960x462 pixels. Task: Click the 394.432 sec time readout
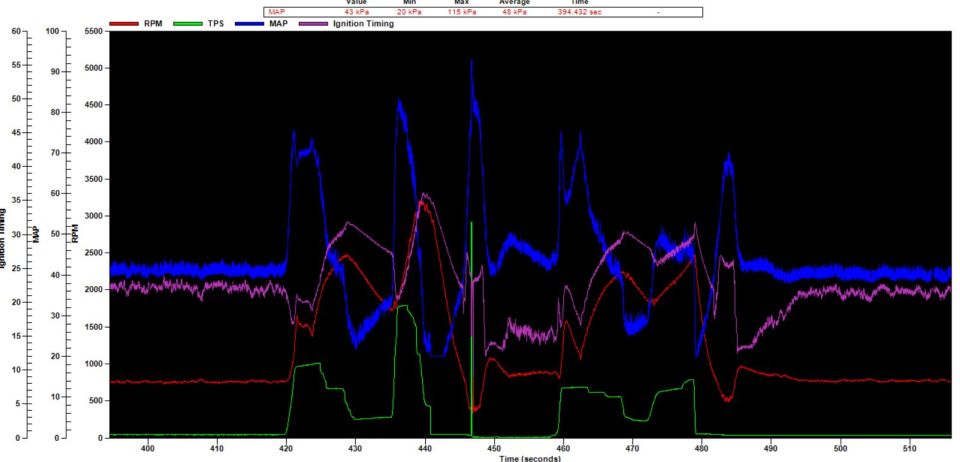(579, 12)
